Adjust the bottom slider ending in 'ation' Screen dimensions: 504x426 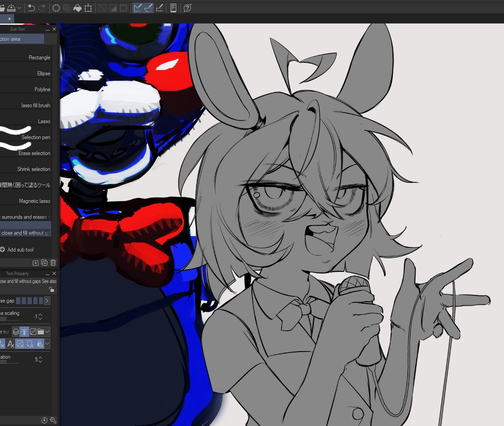tap(9, 362)
